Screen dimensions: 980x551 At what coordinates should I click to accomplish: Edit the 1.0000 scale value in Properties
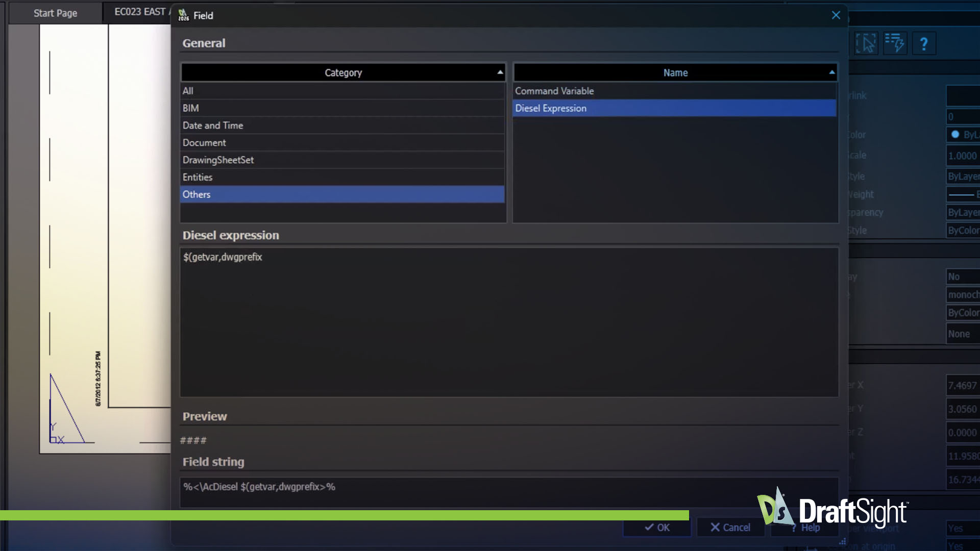tap(964, 156)
